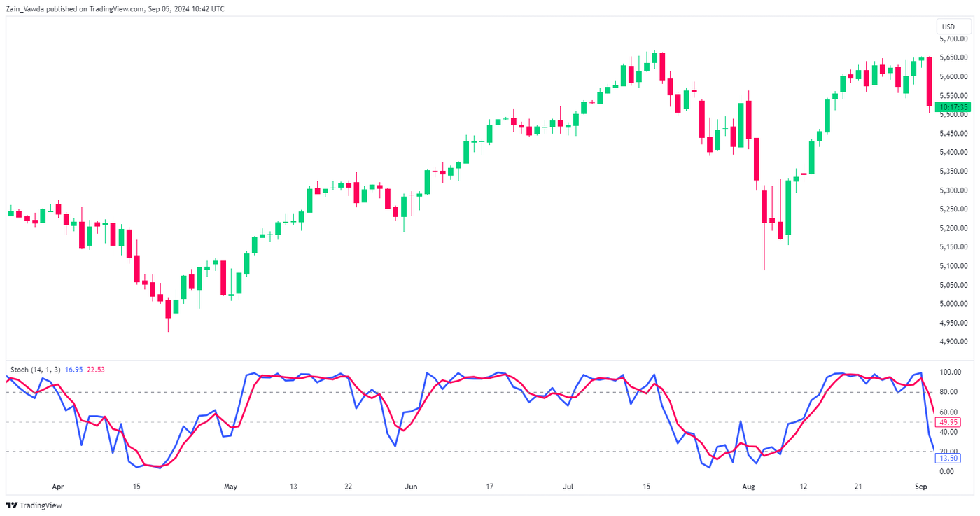Image resolution: width=980 pixels, height=516 pixels.
Task: Select the 5,100.00 price axis label
Action: coord(953,265)
